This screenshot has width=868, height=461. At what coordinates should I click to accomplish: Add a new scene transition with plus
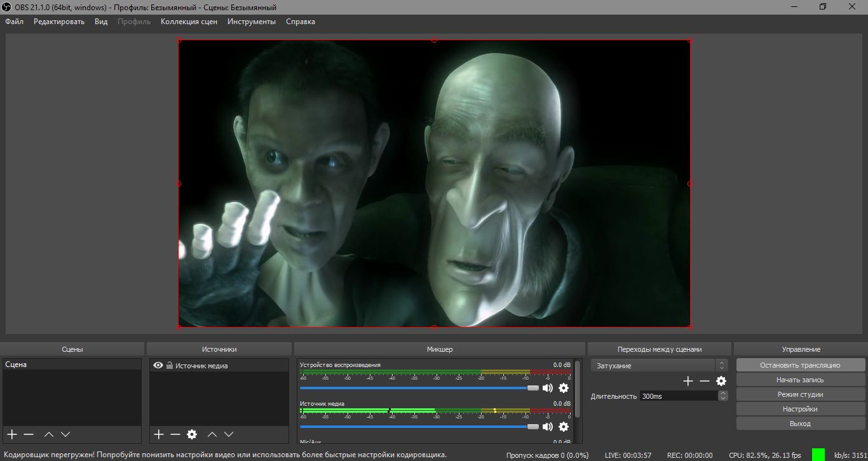click(x=688, y=381)
